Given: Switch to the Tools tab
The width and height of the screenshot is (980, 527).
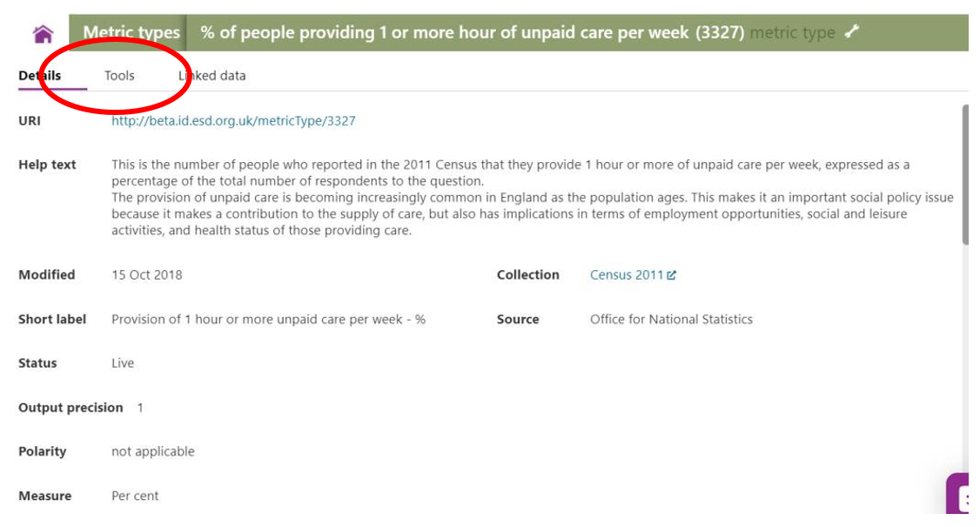Looking at the screenshot, I should point(119,76).
